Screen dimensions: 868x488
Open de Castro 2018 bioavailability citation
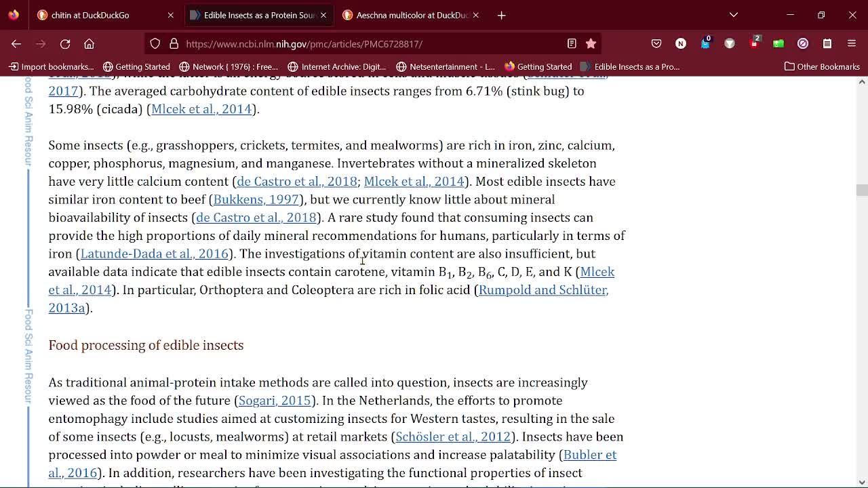(x=256, y=218)
